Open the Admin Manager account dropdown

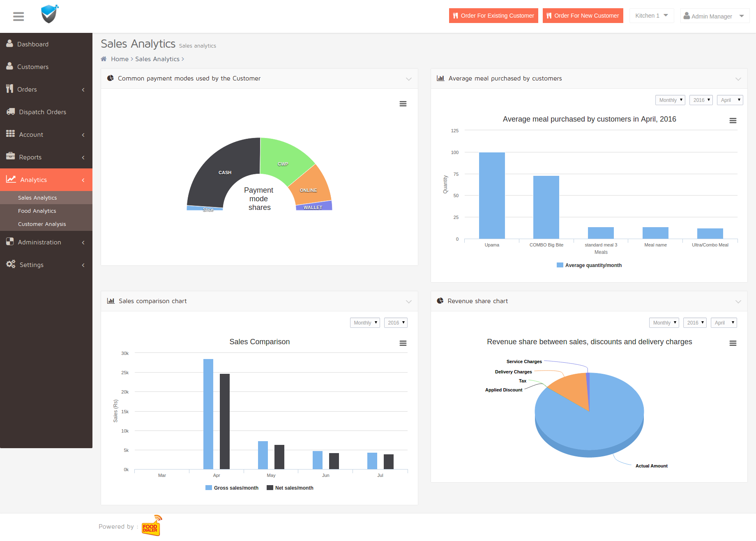715,16
